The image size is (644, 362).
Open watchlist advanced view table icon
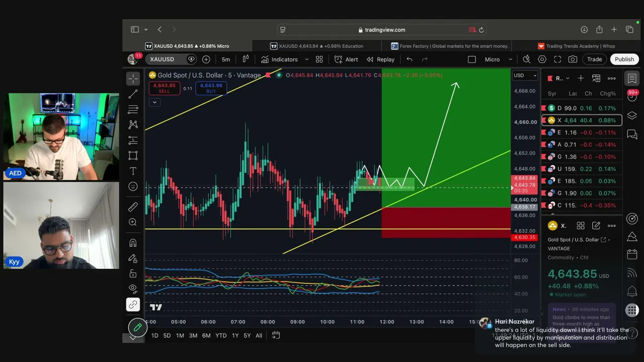tap(596, 78)
